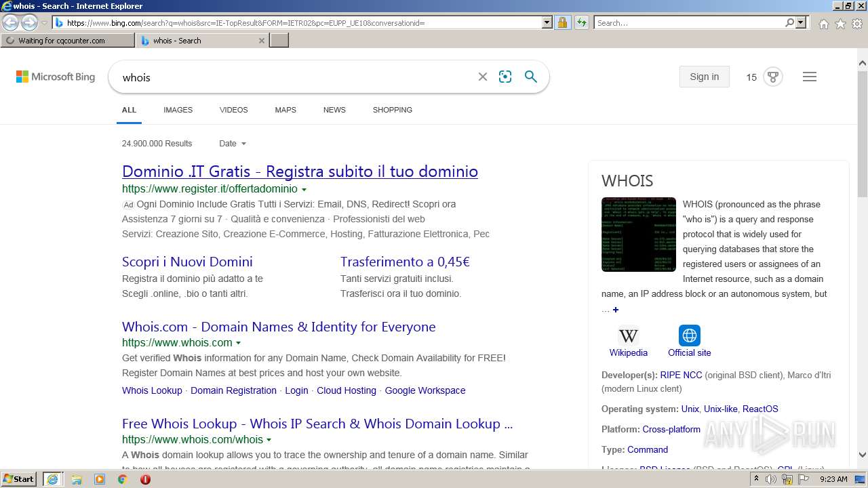Go back with the browser Back arrow

coord(10,22)
